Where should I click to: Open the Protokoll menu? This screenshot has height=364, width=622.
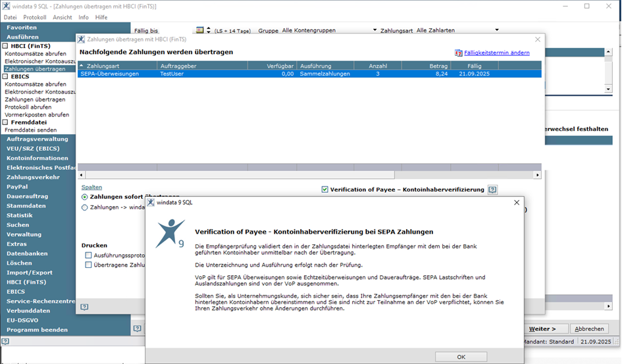35,17
